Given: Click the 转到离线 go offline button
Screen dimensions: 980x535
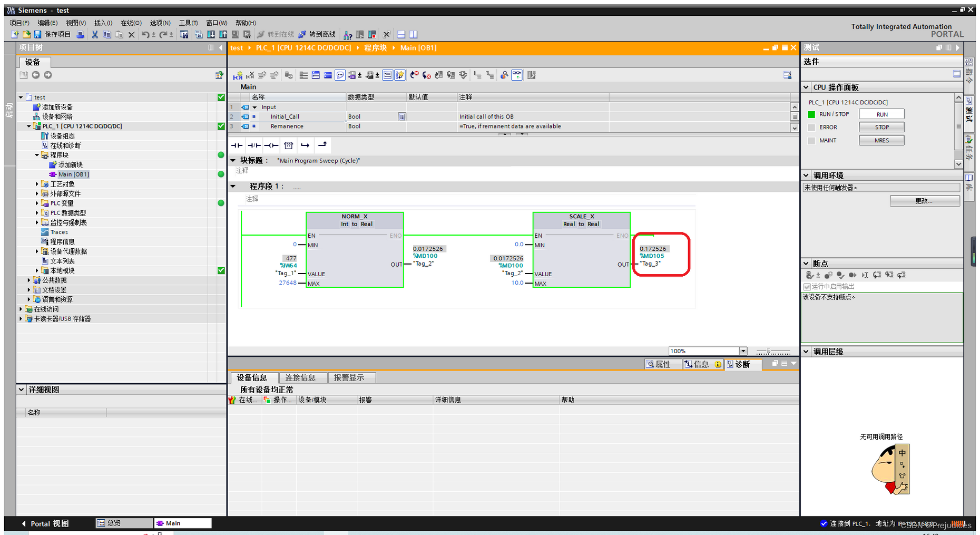Looking at the screenshot, I should pyautogui.click(x=317, y=34).
